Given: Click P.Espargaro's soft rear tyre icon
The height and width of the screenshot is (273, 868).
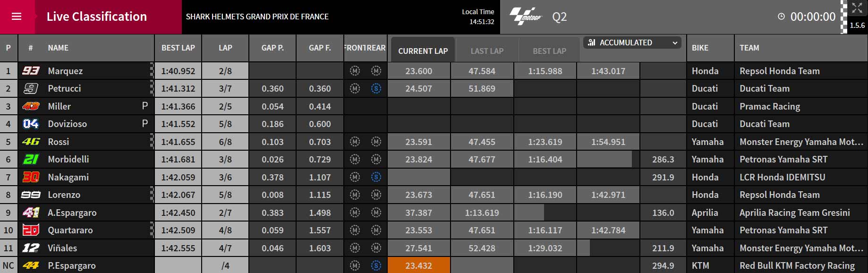Looking at the screenshot, I should point(376,265).
